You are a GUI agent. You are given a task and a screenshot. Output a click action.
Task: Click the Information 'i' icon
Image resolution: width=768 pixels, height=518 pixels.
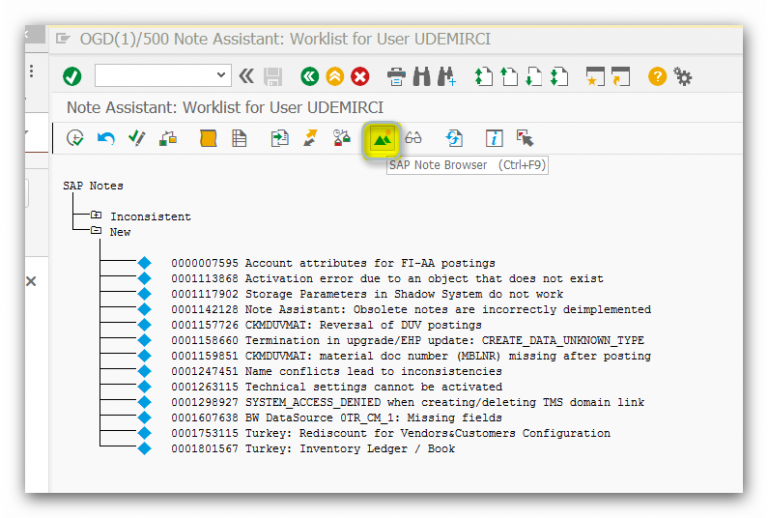pyautogui.click(x=493, y=139)
